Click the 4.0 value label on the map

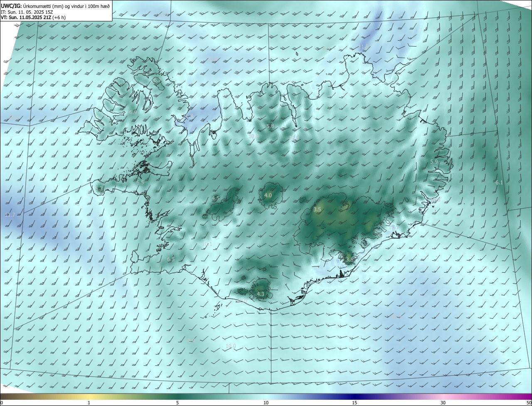(x=268, y=195)
